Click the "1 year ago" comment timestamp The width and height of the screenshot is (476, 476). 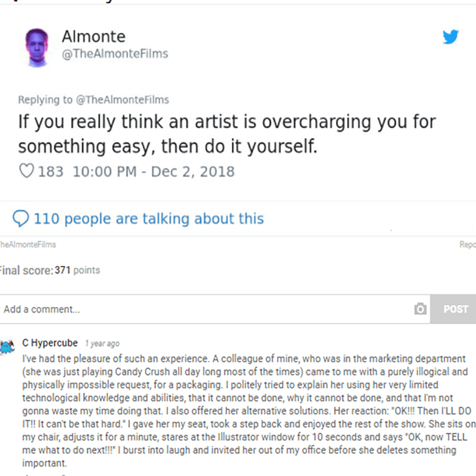point(102,343)
